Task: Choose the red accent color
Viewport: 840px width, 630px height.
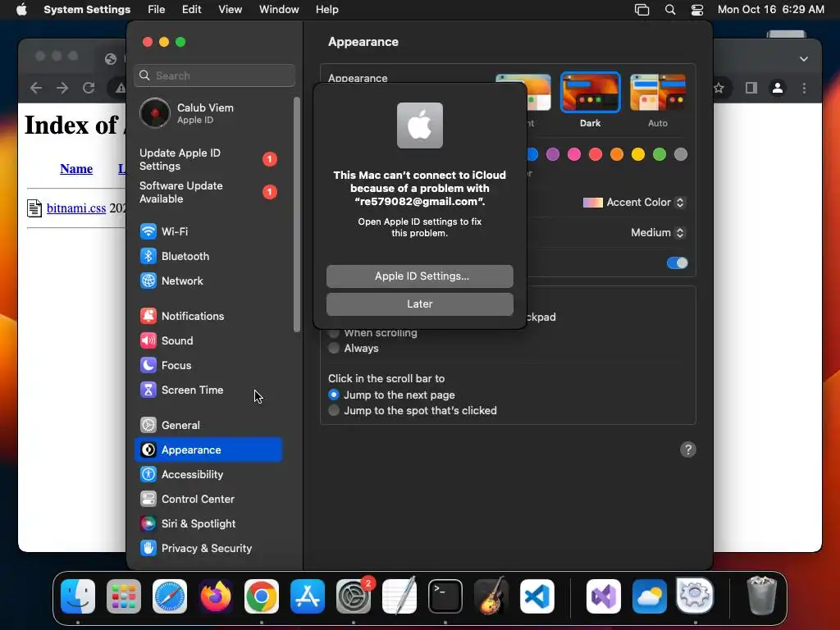Action: point(596,155)
